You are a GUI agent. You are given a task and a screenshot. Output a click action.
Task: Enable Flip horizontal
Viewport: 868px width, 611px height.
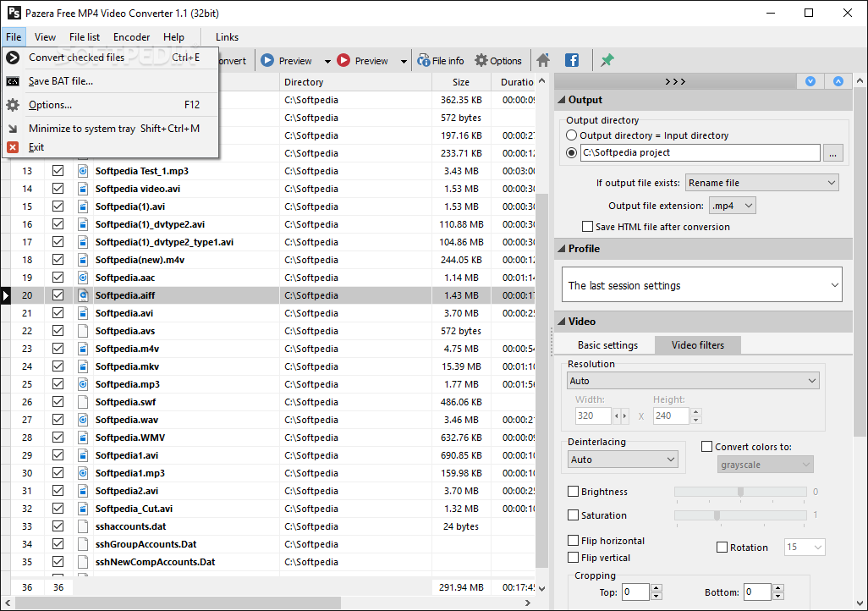574,540
